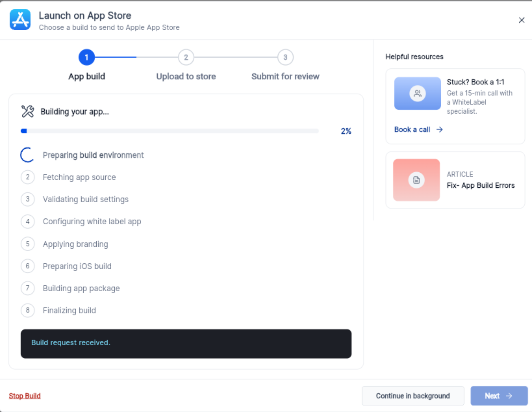Image resolution: width=532 pixels, height=412 pixels.
Task: Click the arrow icon next to Book a call
Action: tap(440, 130)
